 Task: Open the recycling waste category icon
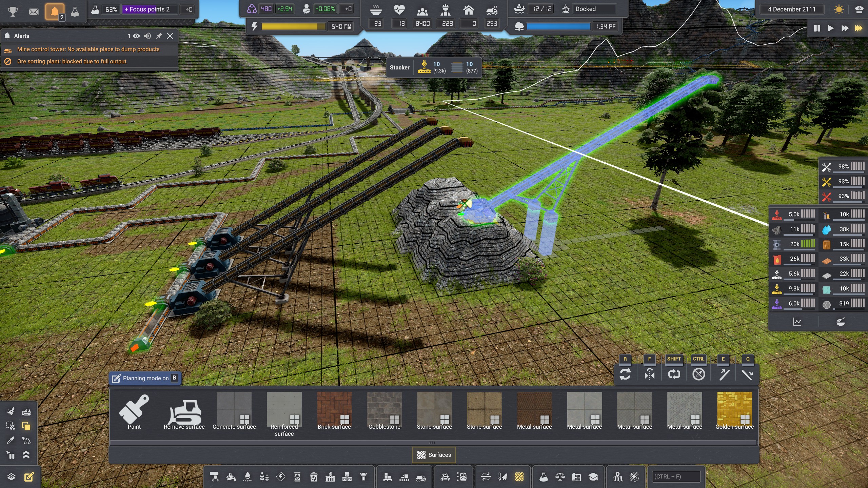point(314,477)
